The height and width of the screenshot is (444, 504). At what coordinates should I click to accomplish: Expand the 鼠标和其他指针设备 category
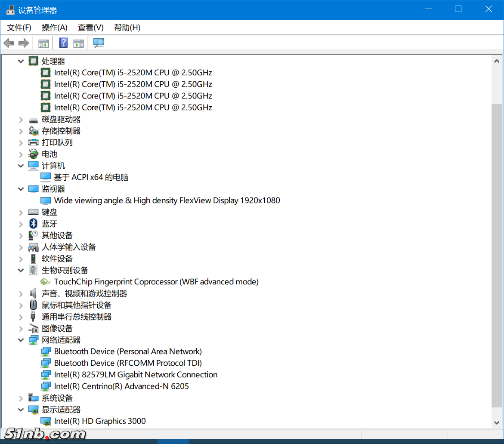tap(21, 305)
